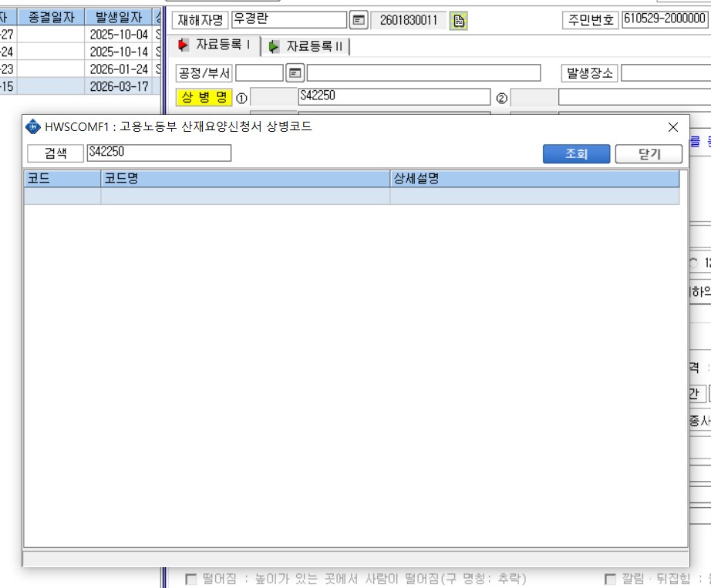Tick the 떨어짐 checkbox
The image size is (711, 588).
191,579
